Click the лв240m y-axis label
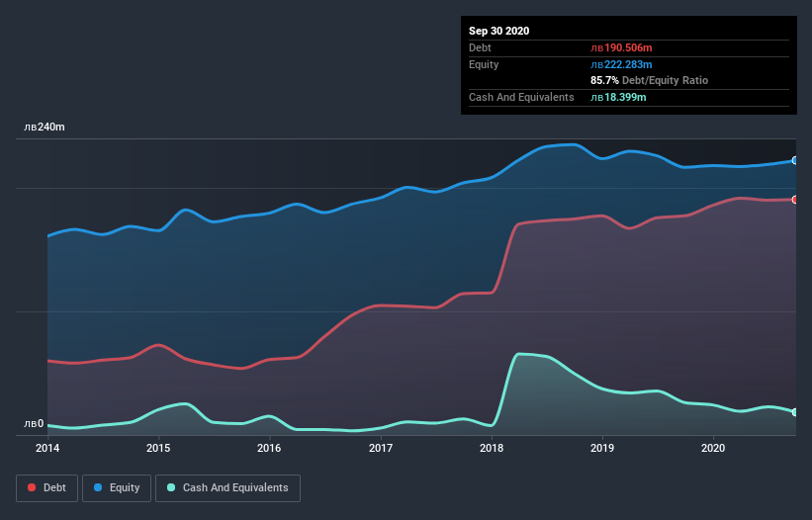812x520 pixels. coord(45,127)
